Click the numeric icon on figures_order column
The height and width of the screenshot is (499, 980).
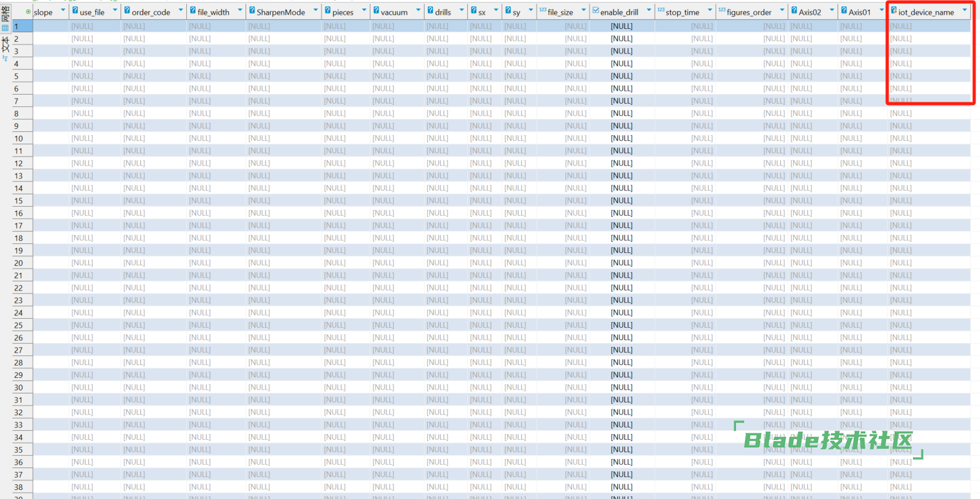[x=722, y=11]
